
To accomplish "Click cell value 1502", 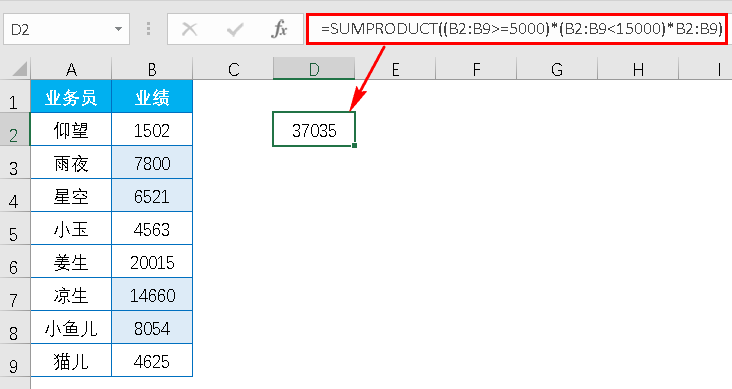I will point(152,130).
